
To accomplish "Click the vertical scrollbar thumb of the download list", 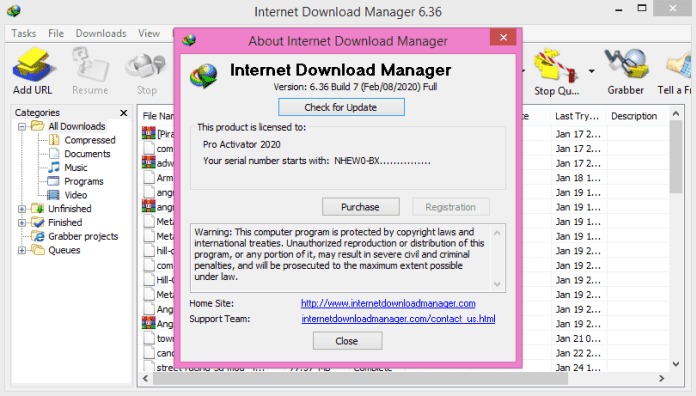I will click(676, 156).
